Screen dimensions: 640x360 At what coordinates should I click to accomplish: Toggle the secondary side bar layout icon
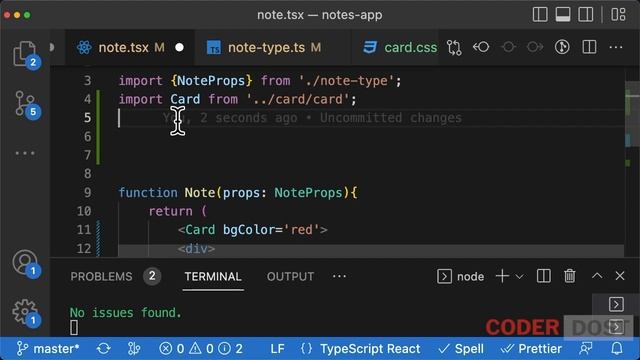tap(585, 15)
